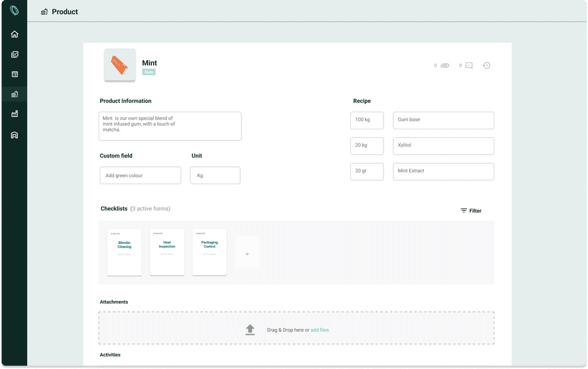Open the comments bubble icon
The width and height of the screenshot is (588, 369).
[x=469, y=66]
